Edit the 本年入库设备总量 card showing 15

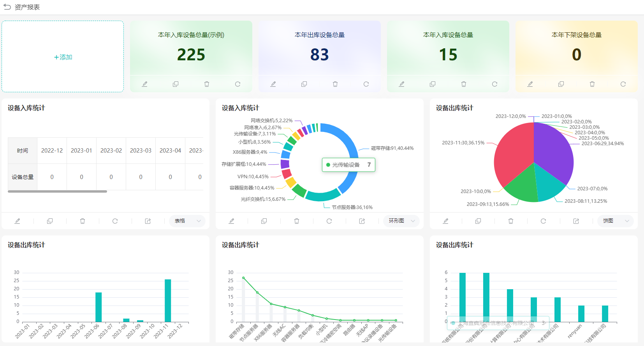(x=401, y=84)
